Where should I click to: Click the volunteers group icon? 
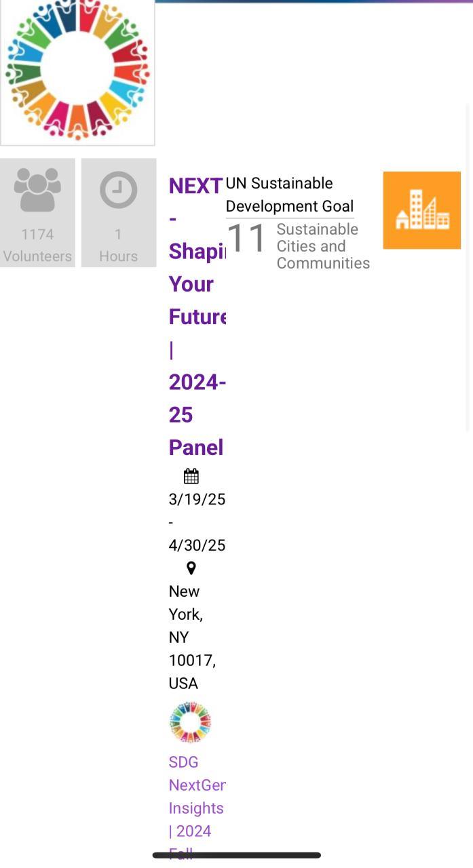coord(37,189)
